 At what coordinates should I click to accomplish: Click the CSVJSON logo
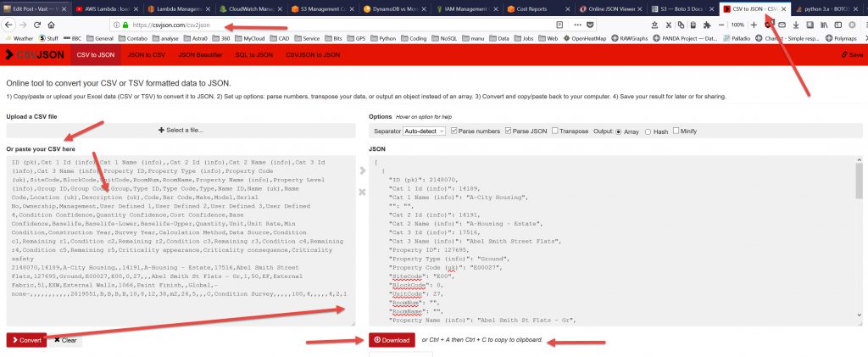click(x=34, y=54)
